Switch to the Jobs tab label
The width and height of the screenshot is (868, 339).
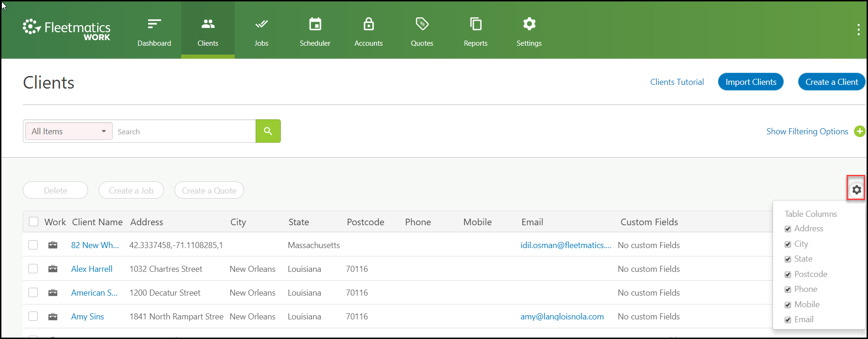pyautogui.click(x=261, y=43)
